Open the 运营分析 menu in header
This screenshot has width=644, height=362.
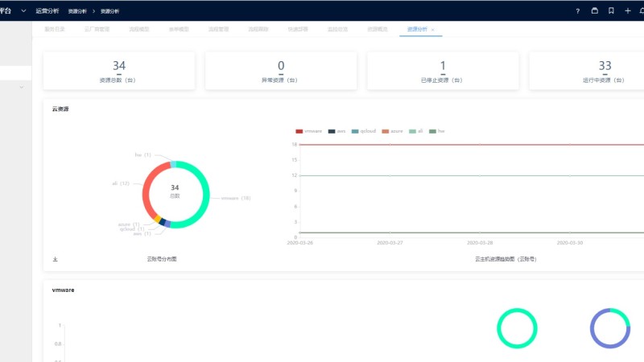pyautogui.click(x=47, y=11)
